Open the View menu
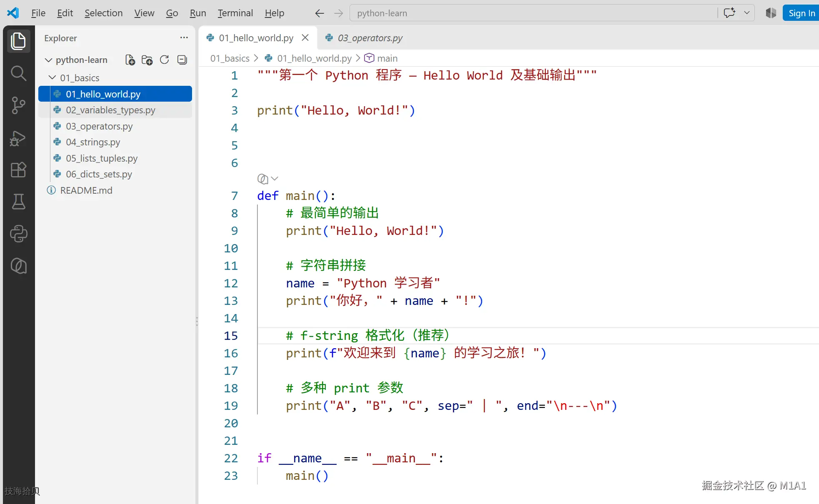 click(144, 13)
